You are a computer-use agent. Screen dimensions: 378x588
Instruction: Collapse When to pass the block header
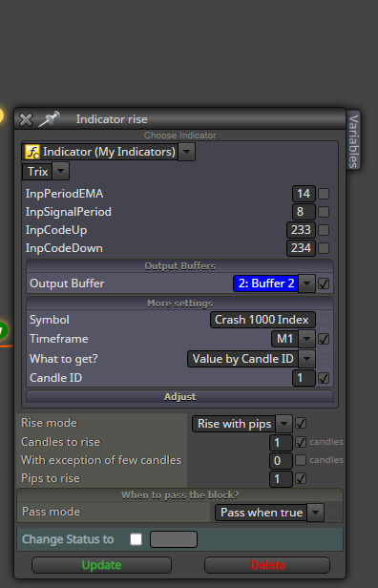[179, 495]
